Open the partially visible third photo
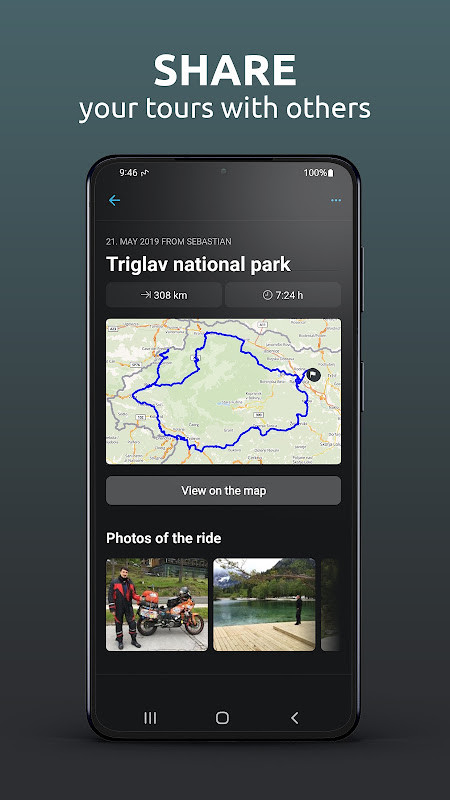450x800 pixels. tap(331, 605)
